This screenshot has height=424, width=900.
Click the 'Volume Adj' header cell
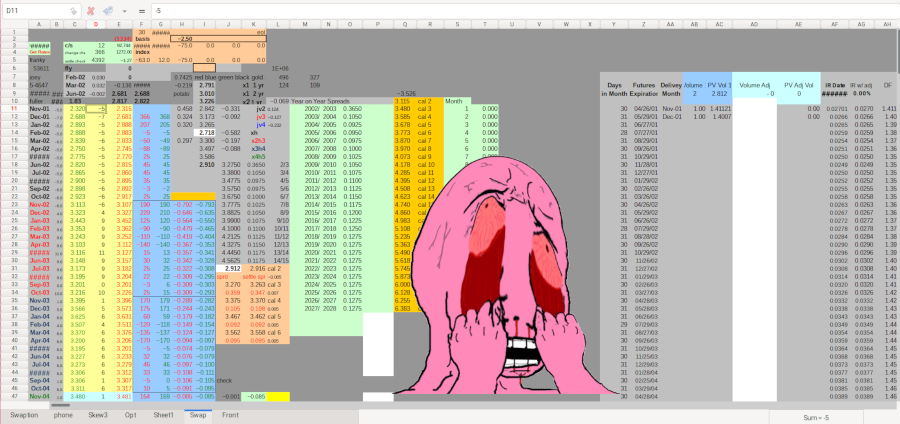tap(754, 85)
